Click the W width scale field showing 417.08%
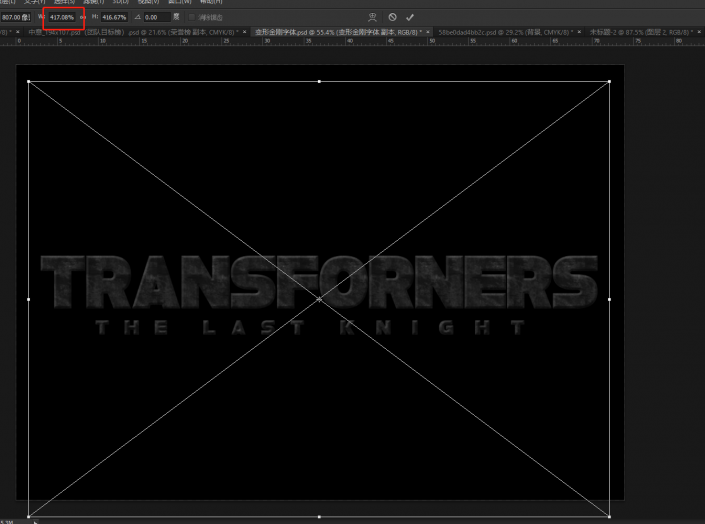This screenshot has width=705, height=524. 62,17
